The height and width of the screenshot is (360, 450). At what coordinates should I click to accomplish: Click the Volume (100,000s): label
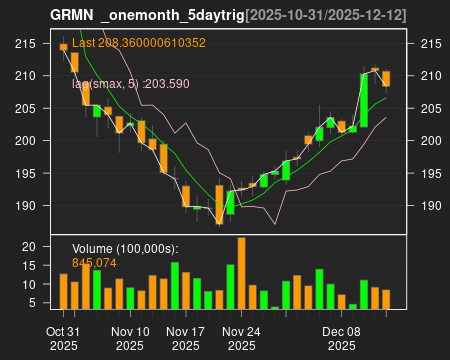tap(125, 249)
